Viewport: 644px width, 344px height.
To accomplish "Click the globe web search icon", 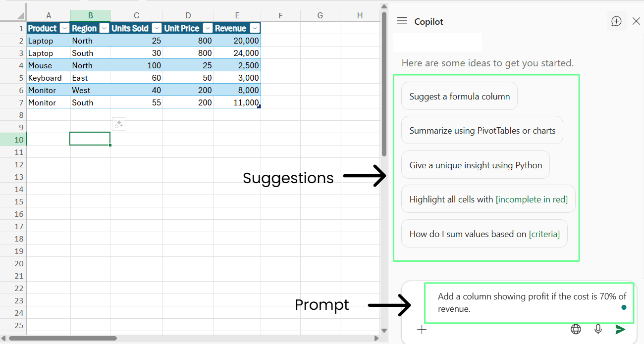I will point(576,329).
